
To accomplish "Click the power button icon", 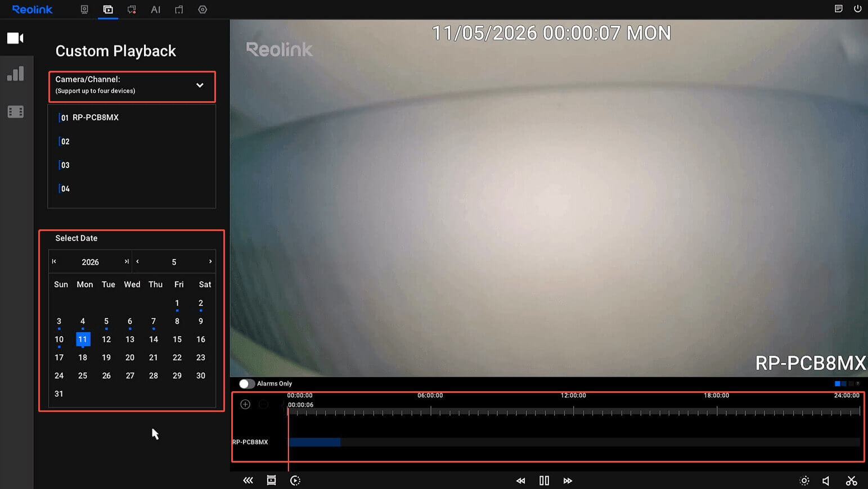I will coord(857,8).
